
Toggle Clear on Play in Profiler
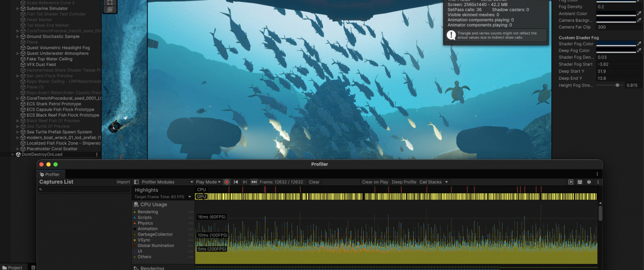375,182
